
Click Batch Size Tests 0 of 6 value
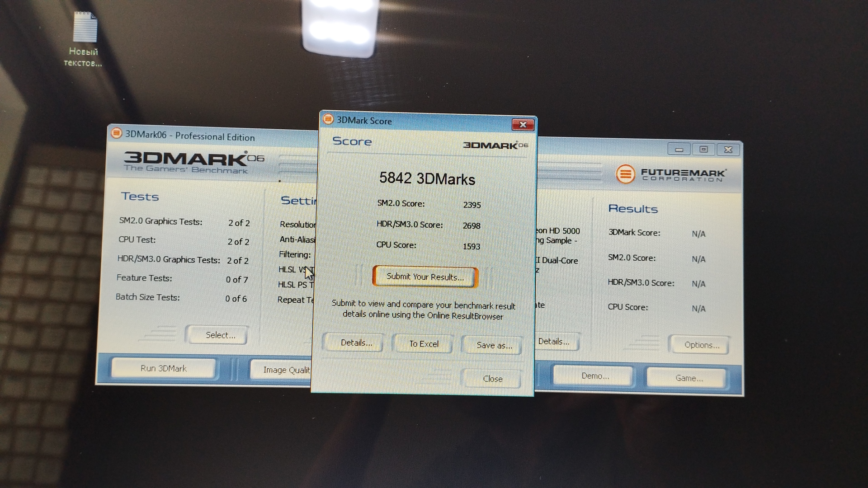[236, 299]
